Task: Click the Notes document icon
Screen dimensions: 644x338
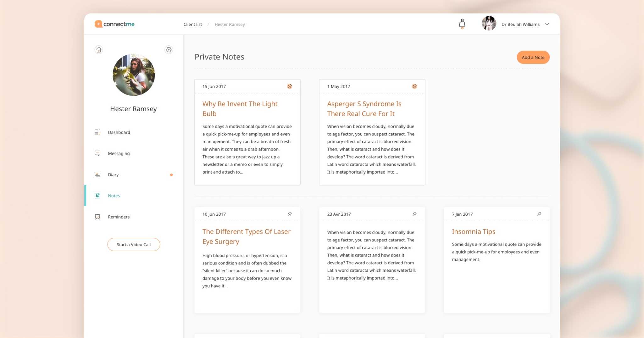Action: [x=97, y=196]
